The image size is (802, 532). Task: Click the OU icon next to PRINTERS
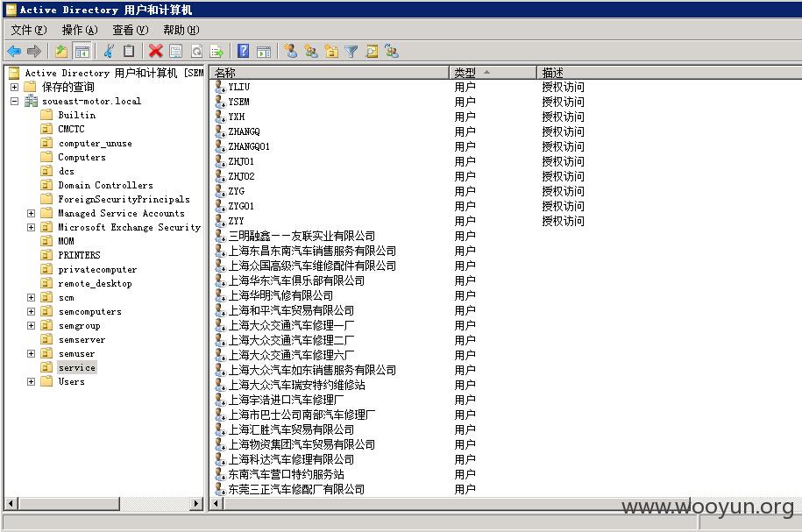[x=46, y=255]
